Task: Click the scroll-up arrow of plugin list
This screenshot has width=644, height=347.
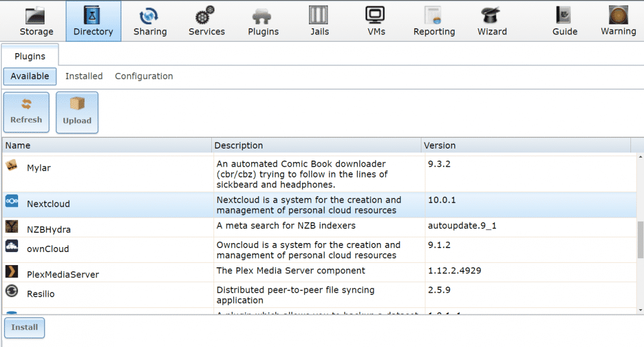Action: point(640,157)
